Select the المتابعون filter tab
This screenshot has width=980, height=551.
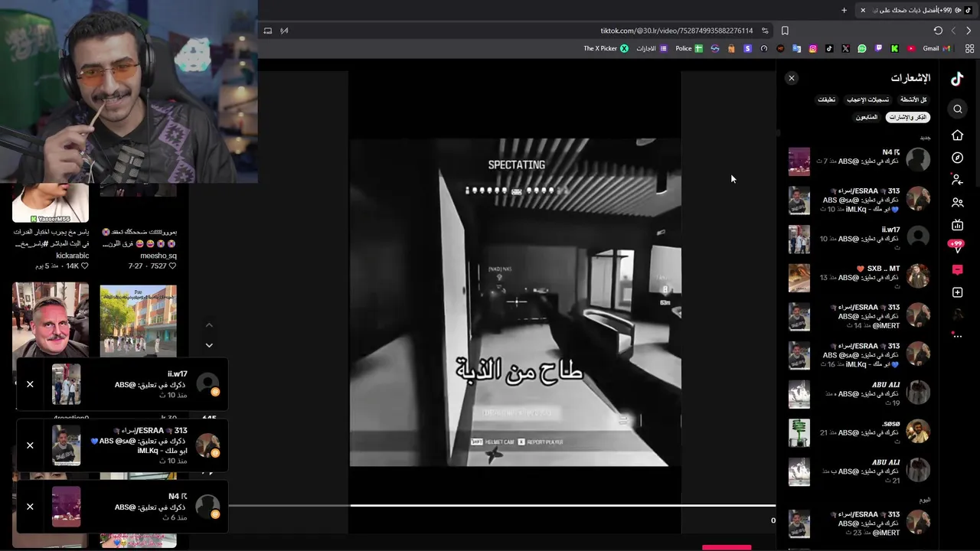(x=867, y=117)
